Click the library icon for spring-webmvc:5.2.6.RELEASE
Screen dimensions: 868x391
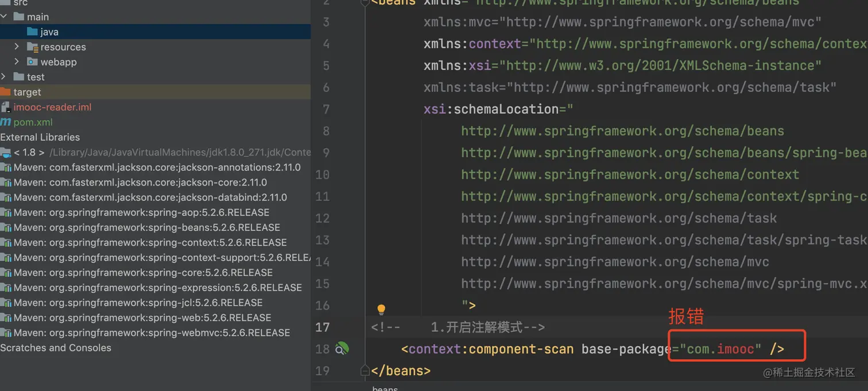click(x=5, y=332)
